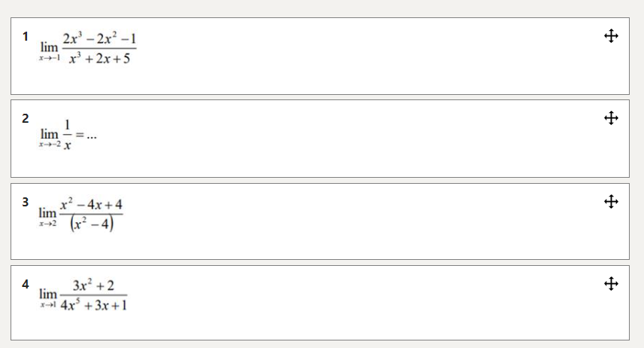
Task: Select the 4x⁵ + 3x + 1 denominator
Action: pos(93,307)
